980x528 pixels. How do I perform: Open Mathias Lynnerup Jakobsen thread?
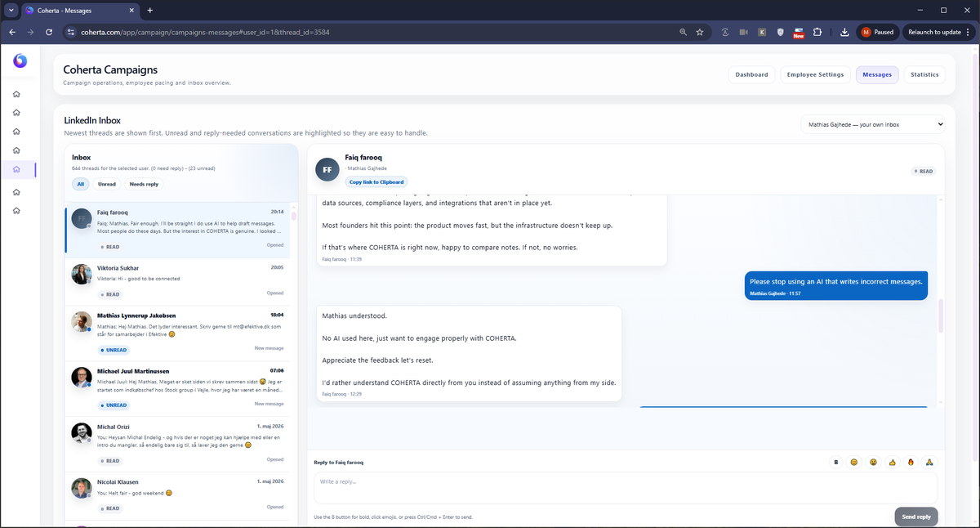tap(176, 333)
